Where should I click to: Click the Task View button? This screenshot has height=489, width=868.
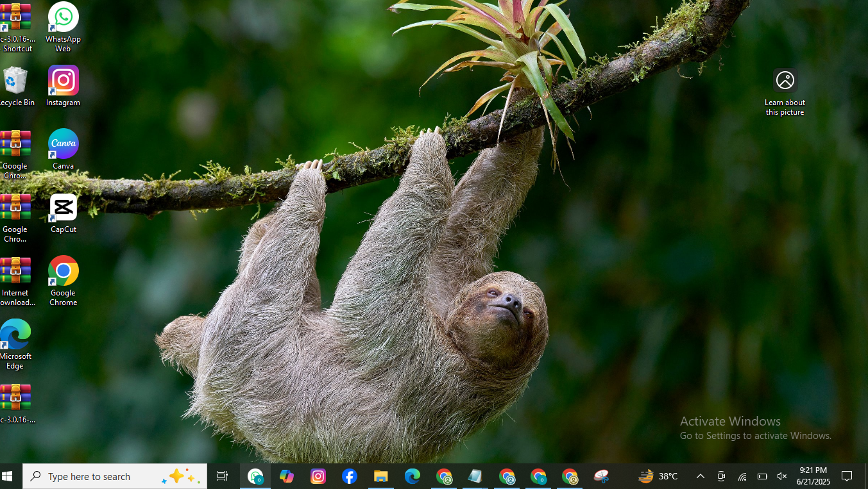coord(223,476)
